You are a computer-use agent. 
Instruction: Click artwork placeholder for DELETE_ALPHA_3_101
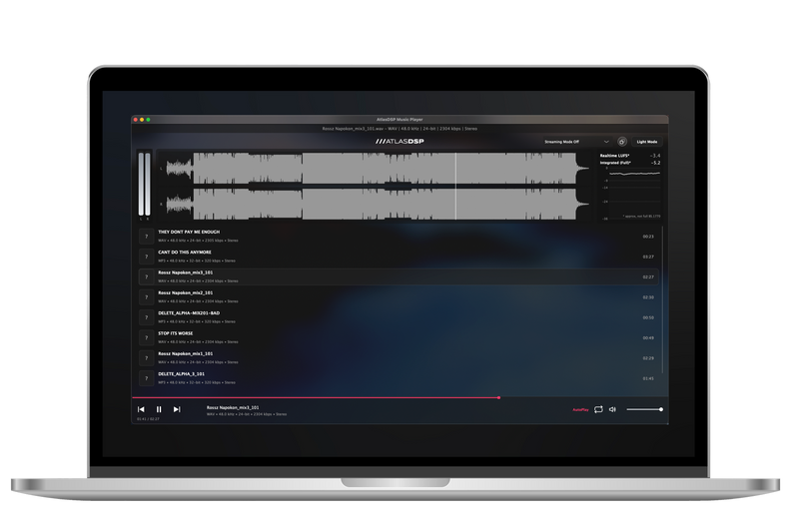[x=146, y=378]
